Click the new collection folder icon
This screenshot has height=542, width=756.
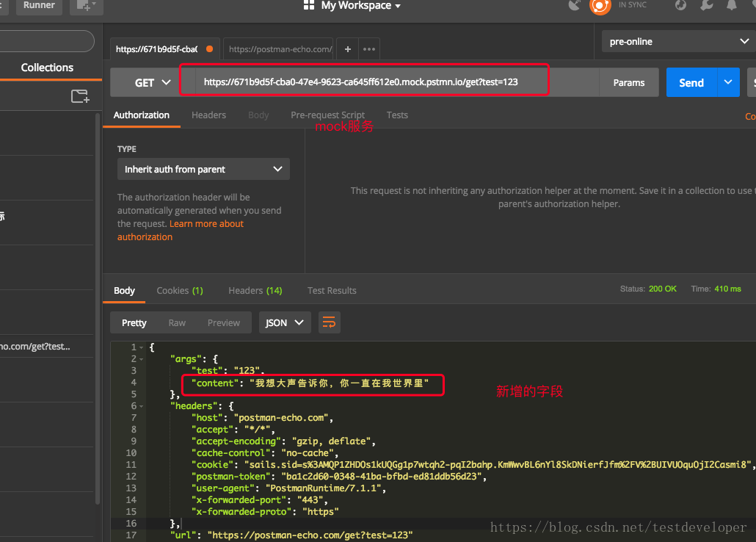80,96
